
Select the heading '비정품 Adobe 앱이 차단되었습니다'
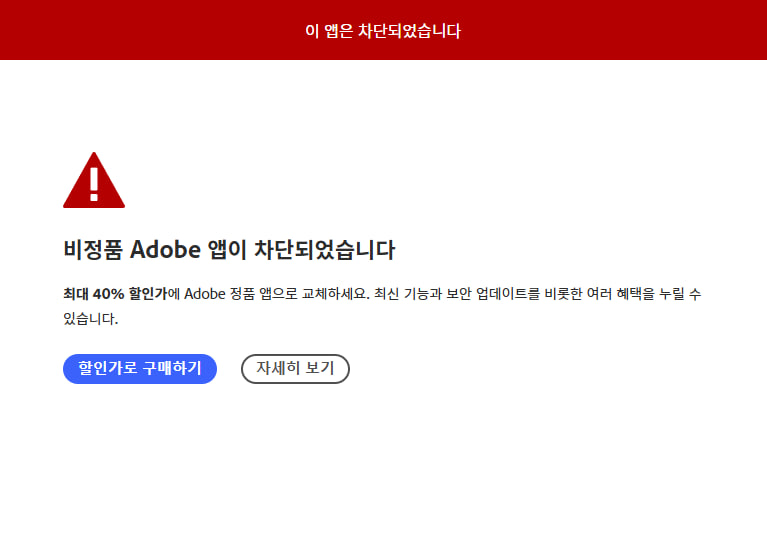(229, 250)
